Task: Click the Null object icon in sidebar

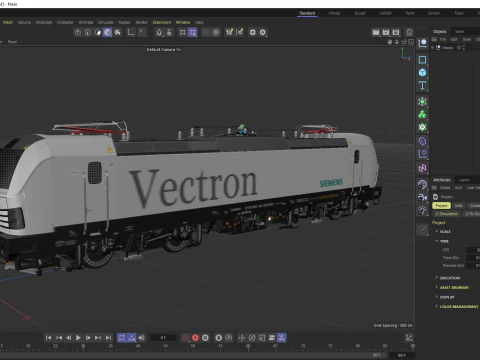Action: [422, 43]
